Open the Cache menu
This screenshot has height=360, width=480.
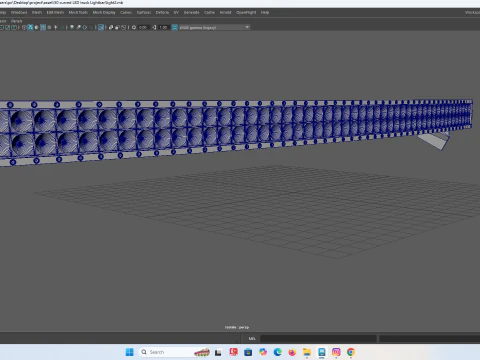pos(209,12)
